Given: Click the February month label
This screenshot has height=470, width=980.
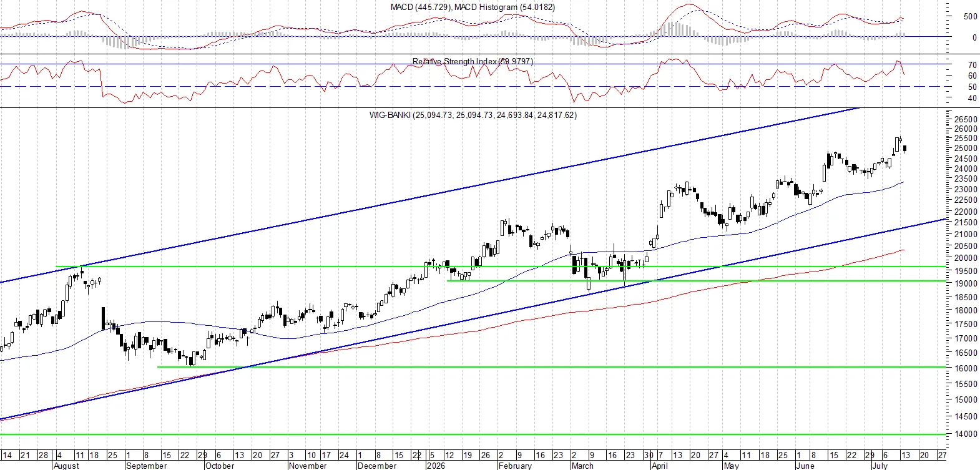Looking at the screenshot, I should click(516, 466).
